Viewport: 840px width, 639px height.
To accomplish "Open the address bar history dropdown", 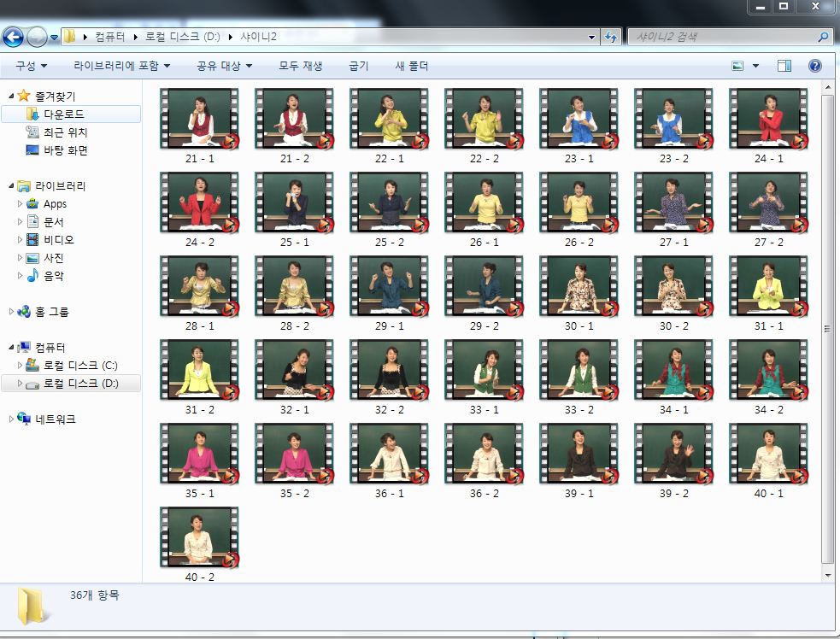I will [591, 38].
